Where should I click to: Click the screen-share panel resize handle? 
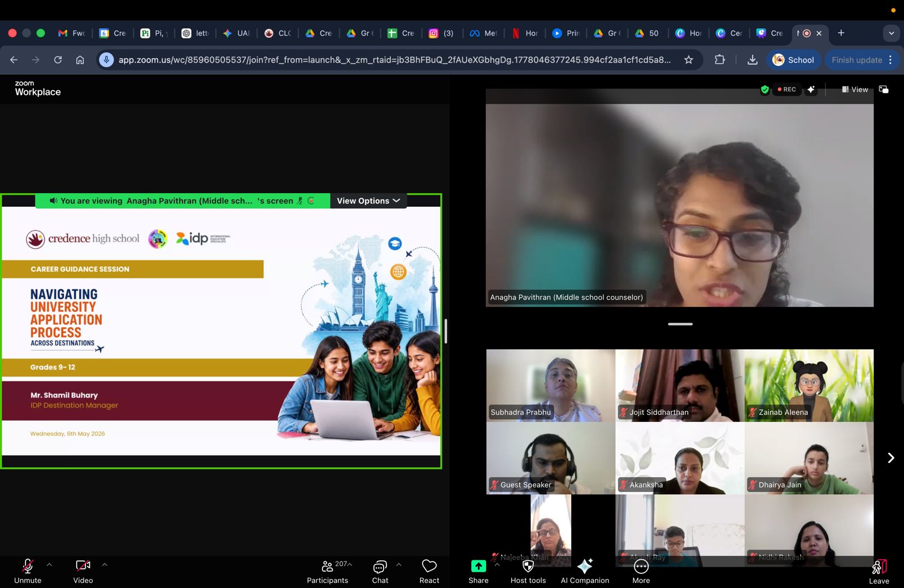[446, 331]
